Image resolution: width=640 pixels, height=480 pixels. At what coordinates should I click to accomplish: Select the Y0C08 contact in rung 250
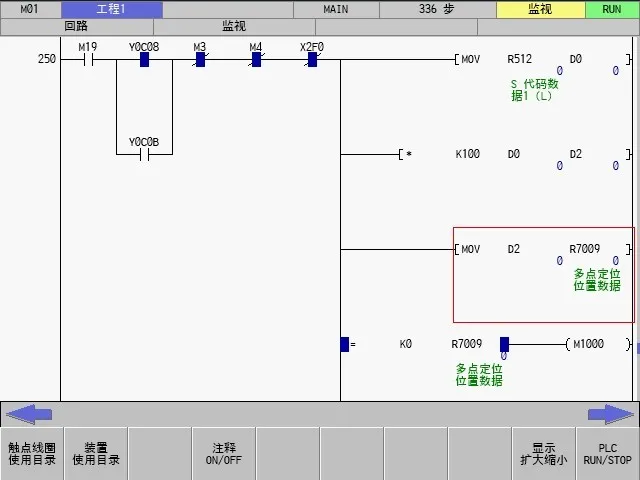[x=144, y=60]
